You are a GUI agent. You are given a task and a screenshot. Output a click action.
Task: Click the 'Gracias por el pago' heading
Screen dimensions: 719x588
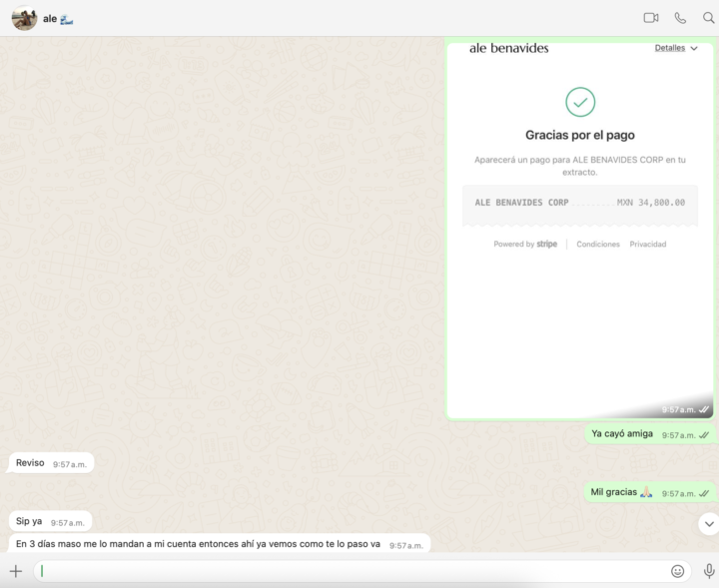pos(580,135)
